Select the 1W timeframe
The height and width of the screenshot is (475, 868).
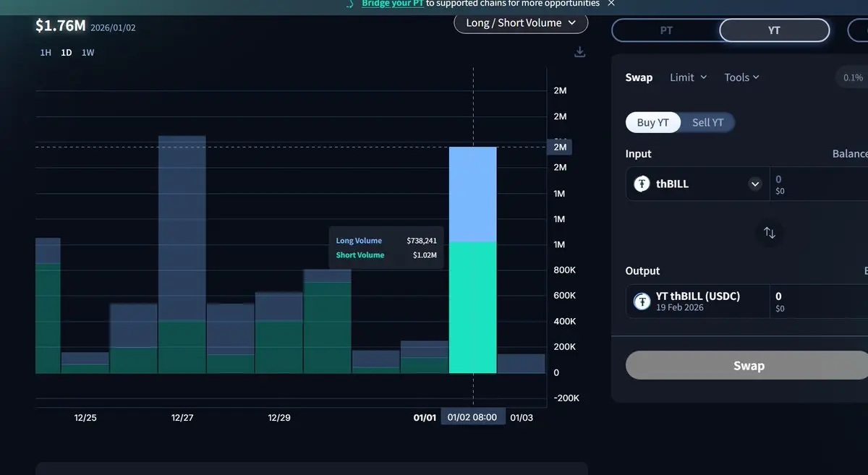pyautogui.click(x=88, y=53)
